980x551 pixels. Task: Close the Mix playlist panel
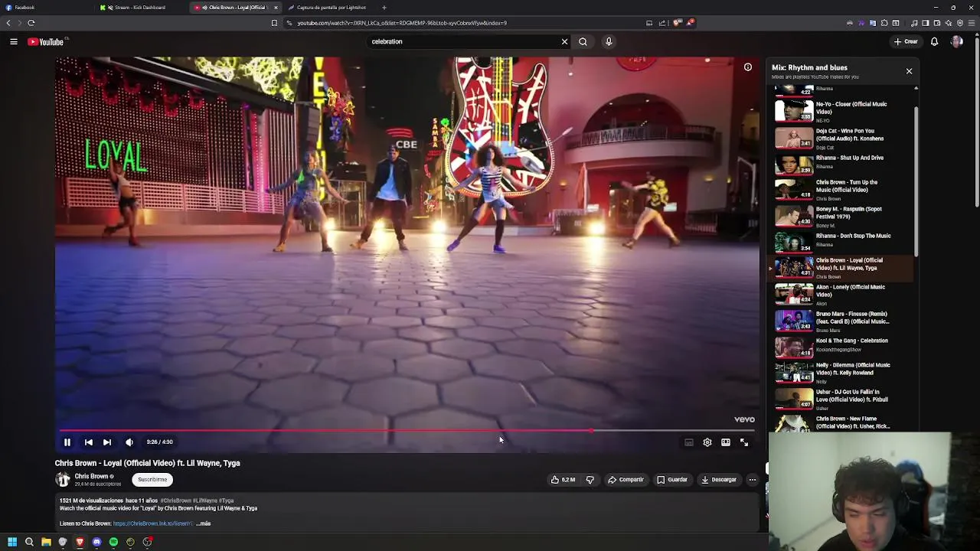[x=909, y=71]
